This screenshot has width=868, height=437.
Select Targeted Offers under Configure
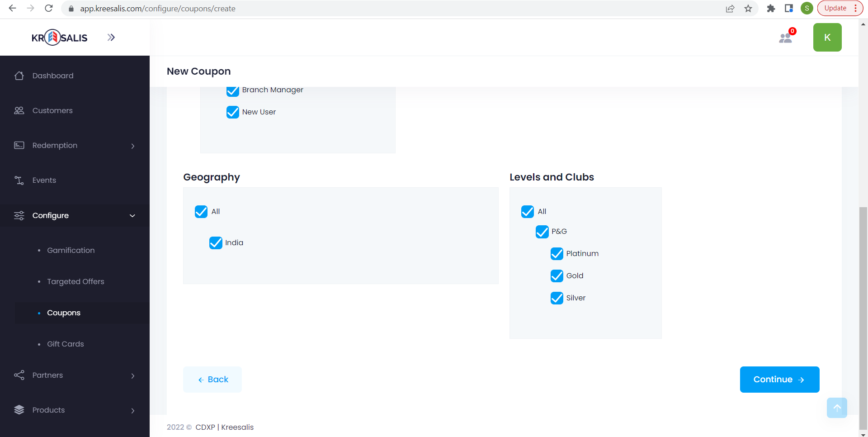click(x=75, y=281)
